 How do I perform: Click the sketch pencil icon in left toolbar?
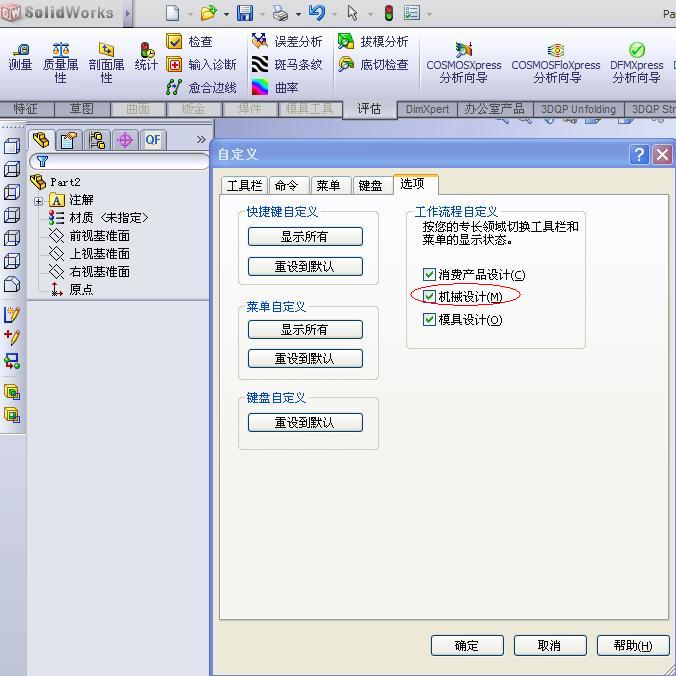coord(12,315)
